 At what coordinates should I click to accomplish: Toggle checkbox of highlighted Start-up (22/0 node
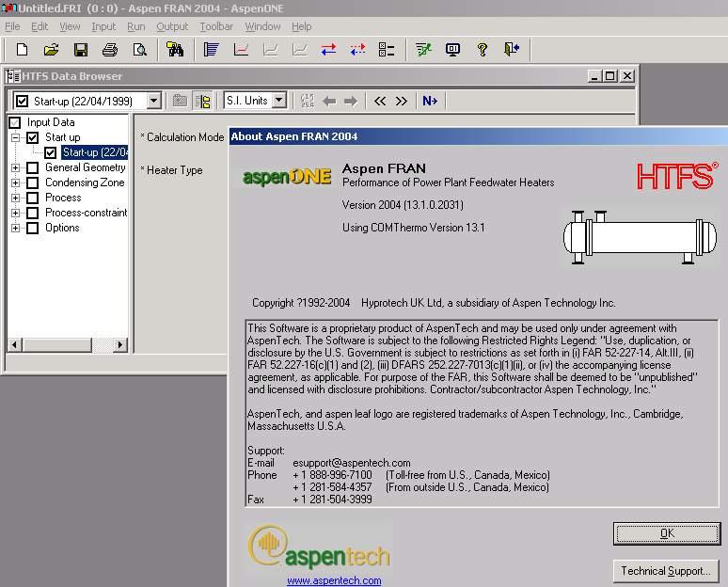coord(51,152)
